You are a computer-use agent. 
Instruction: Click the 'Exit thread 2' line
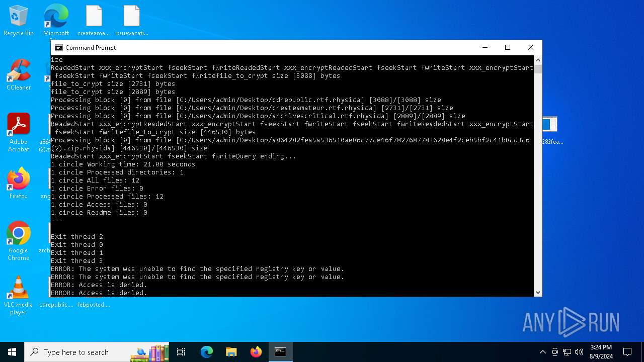point(77,237)
